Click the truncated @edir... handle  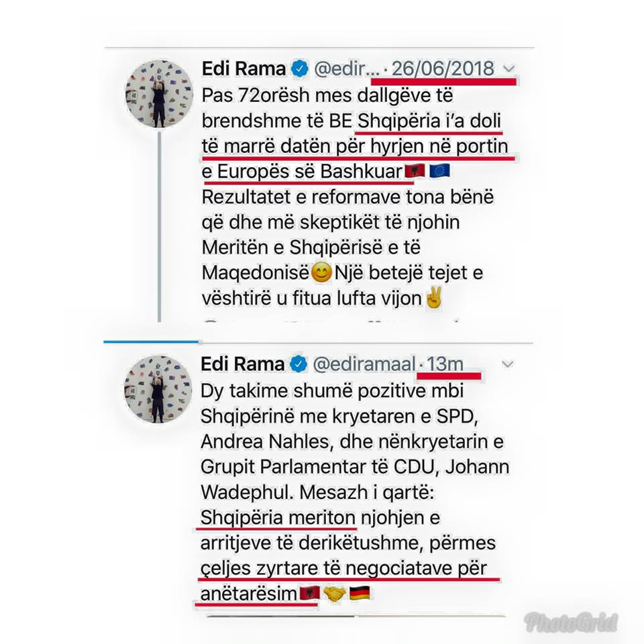[347, 68]
